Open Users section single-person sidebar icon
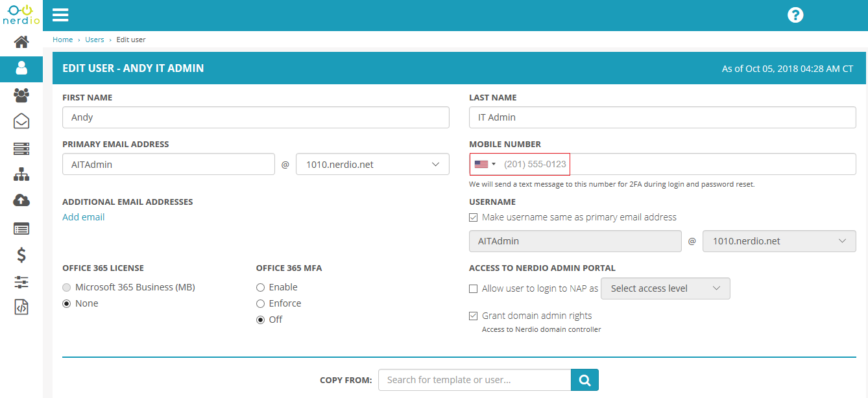Viewport: 868px width, 398px height. click(21, 69)
